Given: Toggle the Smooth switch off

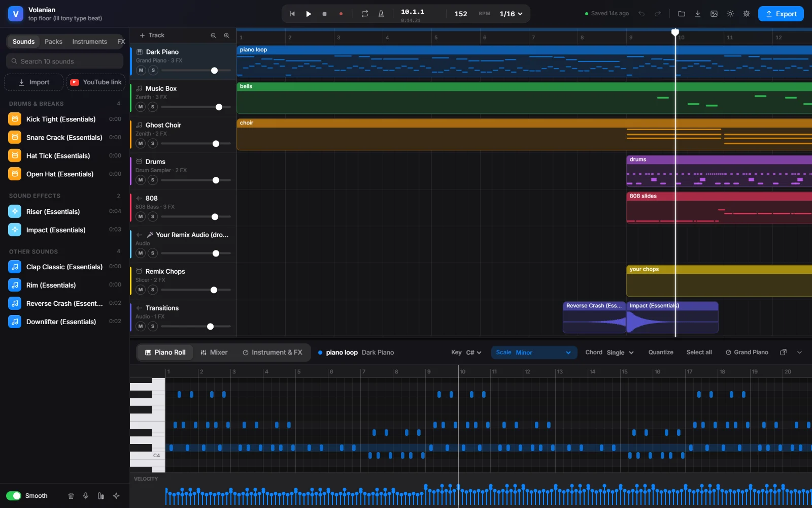Looking at the screenshot, I should (x=14, y=496).
